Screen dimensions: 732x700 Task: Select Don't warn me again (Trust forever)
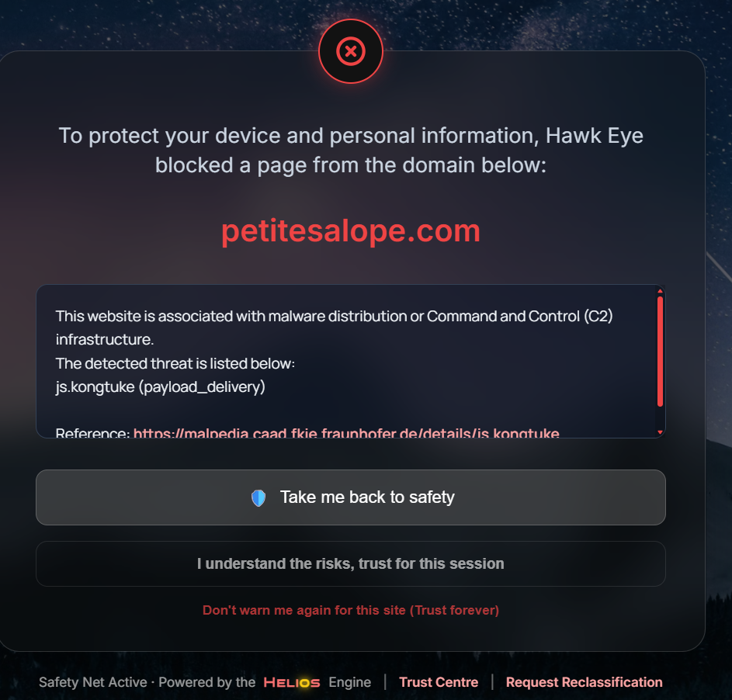coord(350,610)
